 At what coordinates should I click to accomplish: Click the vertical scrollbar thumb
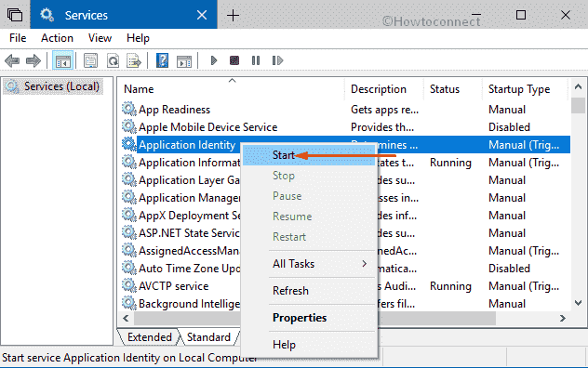click(x=578, y=105)
